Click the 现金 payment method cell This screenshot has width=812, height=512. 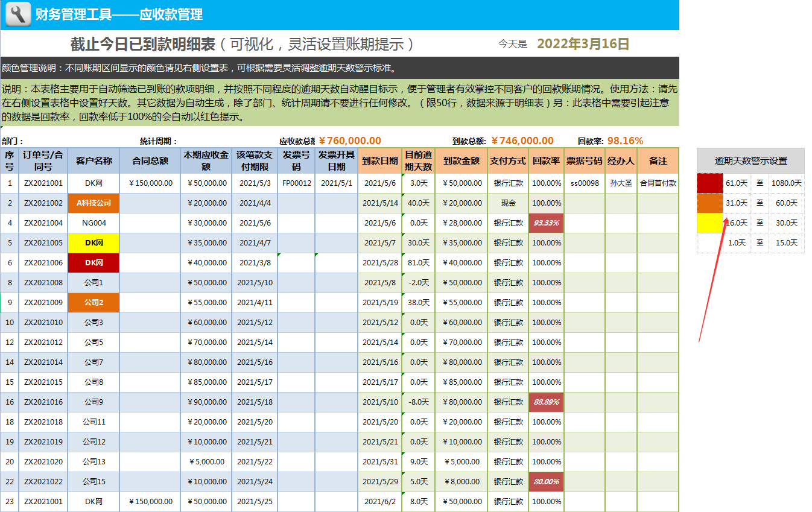point(508,203)
